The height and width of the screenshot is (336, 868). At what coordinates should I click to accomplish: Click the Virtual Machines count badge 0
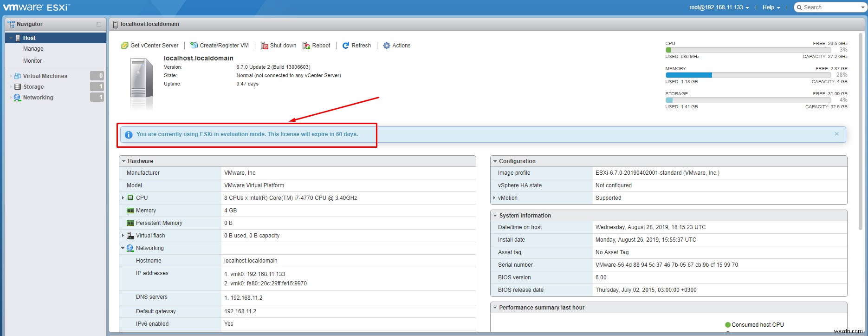(x=97, y=76)
